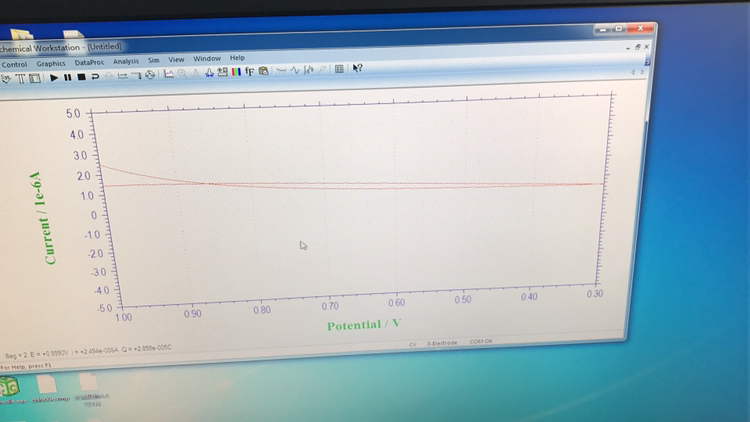Maximize the Workstation application window
The image size is (750, 422).
(618, 29)
